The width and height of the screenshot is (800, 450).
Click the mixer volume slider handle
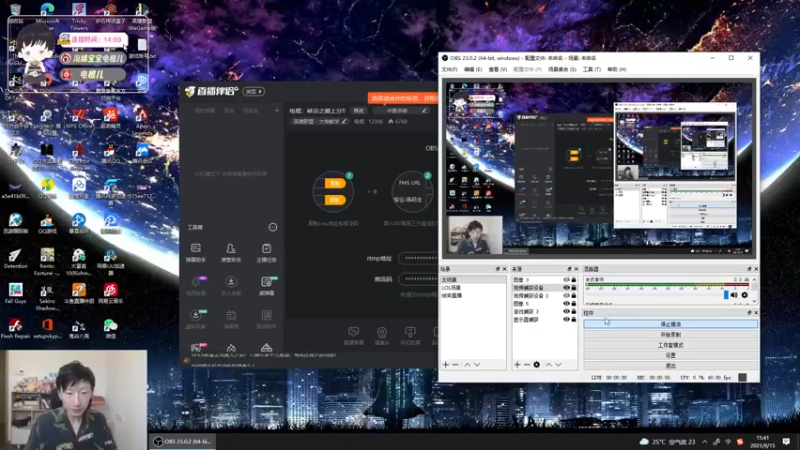(726, 295)
